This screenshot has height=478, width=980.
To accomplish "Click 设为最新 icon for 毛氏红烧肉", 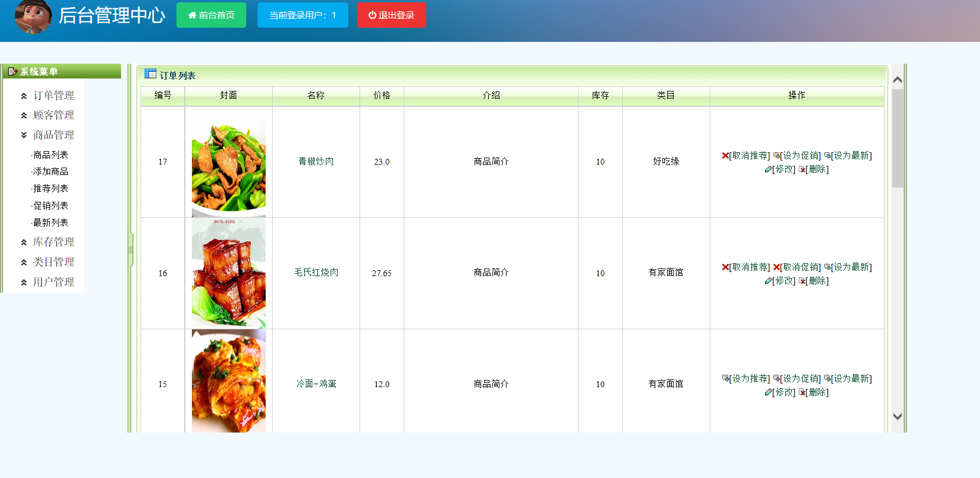I will pyautogui.click(x=827, y=267).
